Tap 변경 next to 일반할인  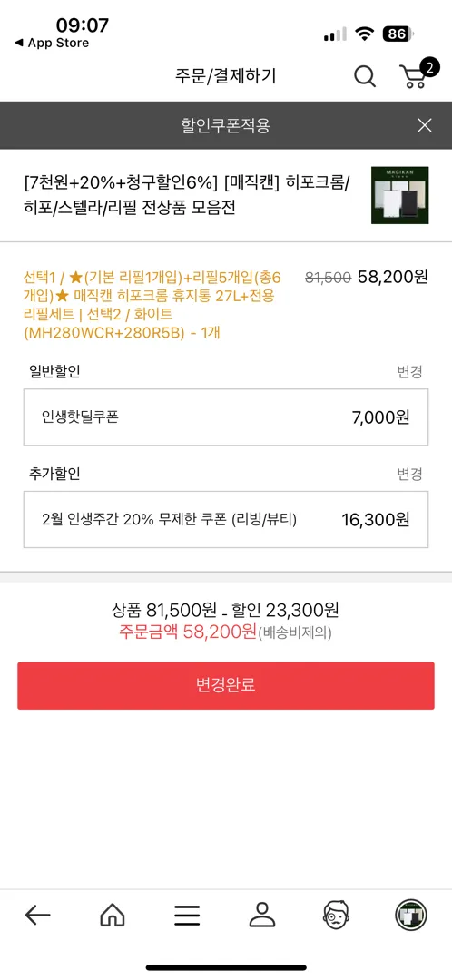click(409, 373)
